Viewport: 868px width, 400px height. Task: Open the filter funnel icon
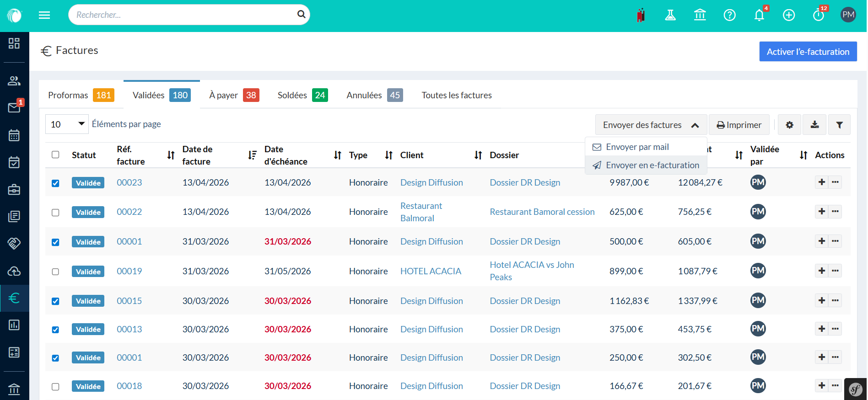[839, 125]
